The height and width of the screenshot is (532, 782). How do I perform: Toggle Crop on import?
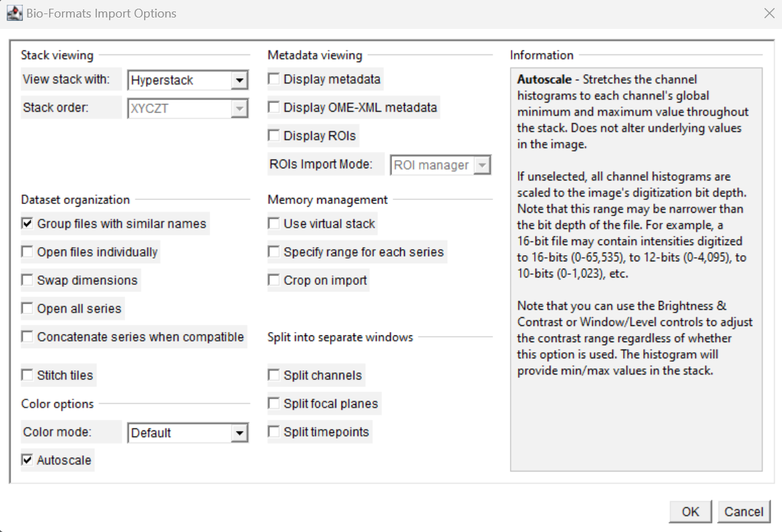point(273,280)
